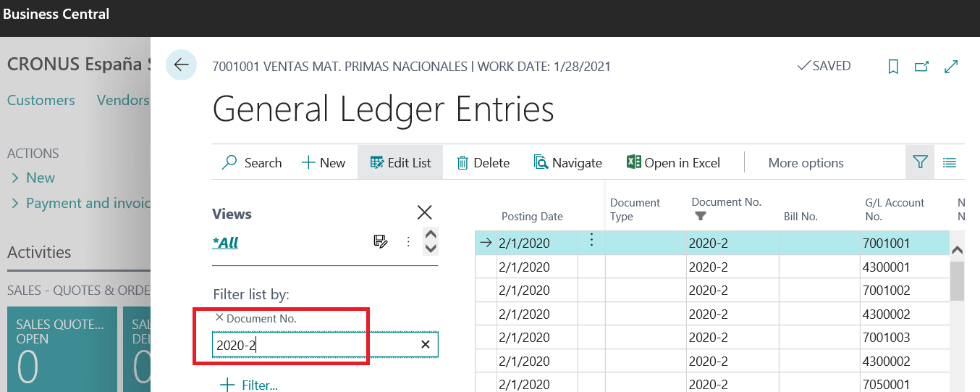The height and width of the screenshot is (392, 980).
Task: Show More options in action bar
Action: coord(806,163)
